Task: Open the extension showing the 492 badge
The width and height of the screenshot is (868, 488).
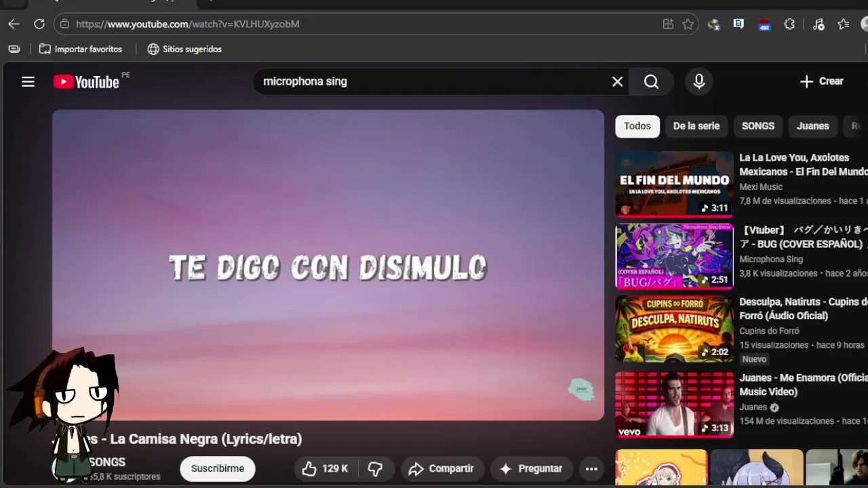Action: coord(764,24)
